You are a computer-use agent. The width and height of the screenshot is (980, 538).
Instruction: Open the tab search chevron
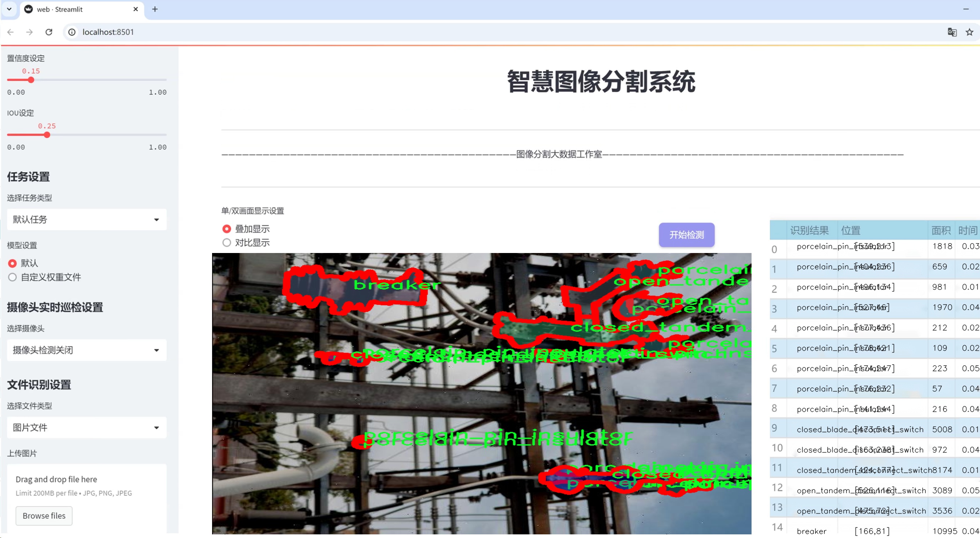pos(9,9)
